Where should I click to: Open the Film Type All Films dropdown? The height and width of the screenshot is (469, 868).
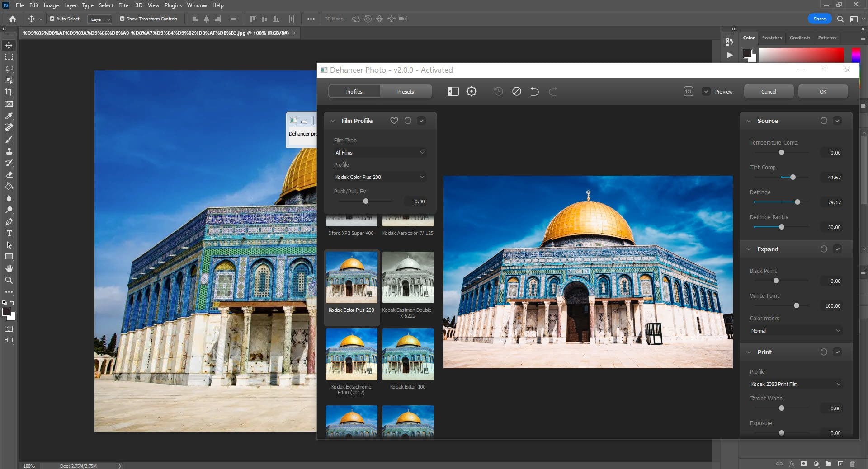coord(380,153)
